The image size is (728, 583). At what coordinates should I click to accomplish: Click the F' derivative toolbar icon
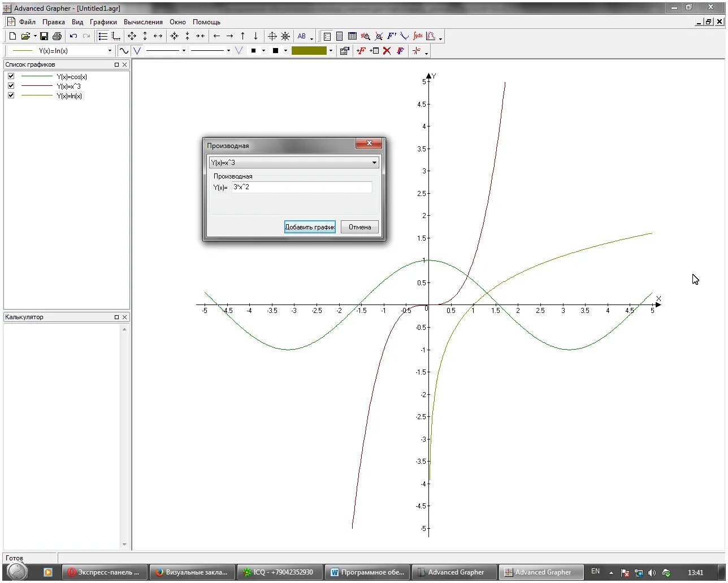pos(392,36)
